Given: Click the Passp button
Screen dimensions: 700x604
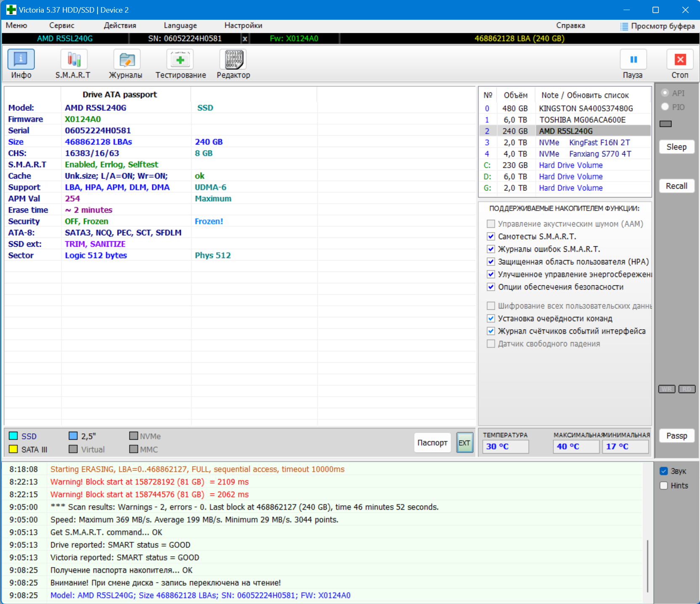Looking at the screenshot, I should [676, 435].
